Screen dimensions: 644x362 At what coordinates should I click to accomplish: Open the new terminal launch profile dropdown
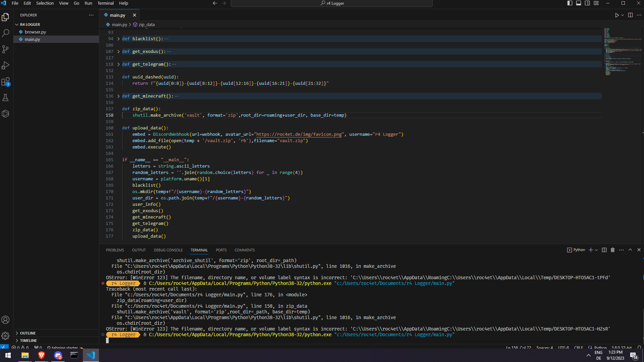pos(596,250)
